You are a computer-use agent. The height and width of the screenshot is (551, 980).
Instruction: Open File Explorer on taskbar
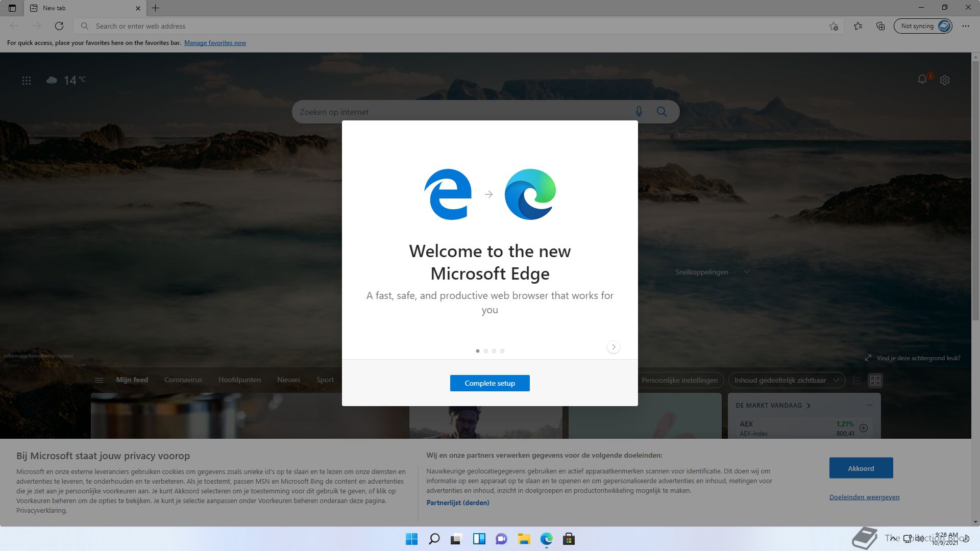pyautogui.click(x=524, y=539)
